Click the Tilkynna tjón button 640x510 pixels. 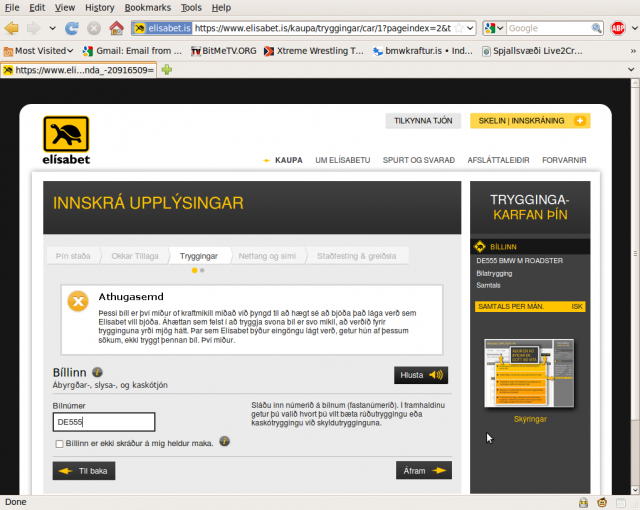[423, 121]
